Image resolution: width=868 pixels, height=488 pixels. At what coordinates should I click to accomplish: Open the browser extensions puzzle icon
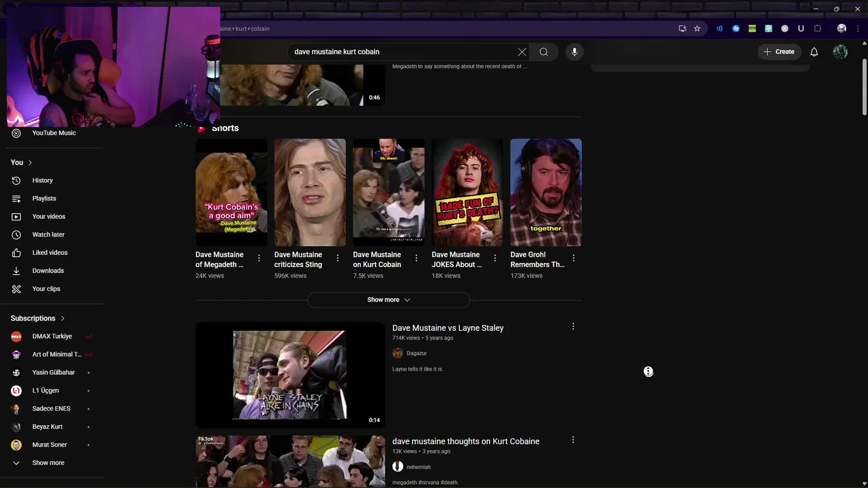click(x=817, y=28)
